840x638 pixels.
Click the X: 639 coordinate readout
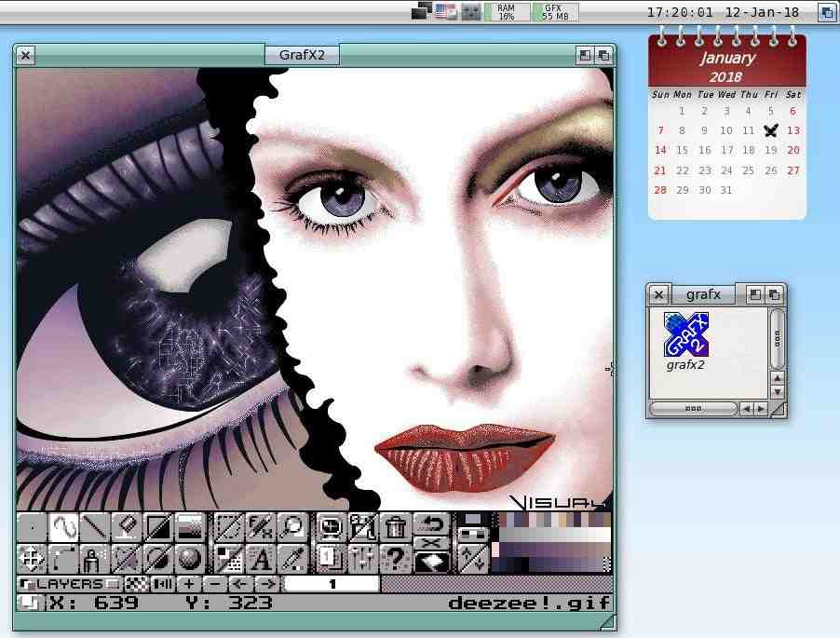94,604
